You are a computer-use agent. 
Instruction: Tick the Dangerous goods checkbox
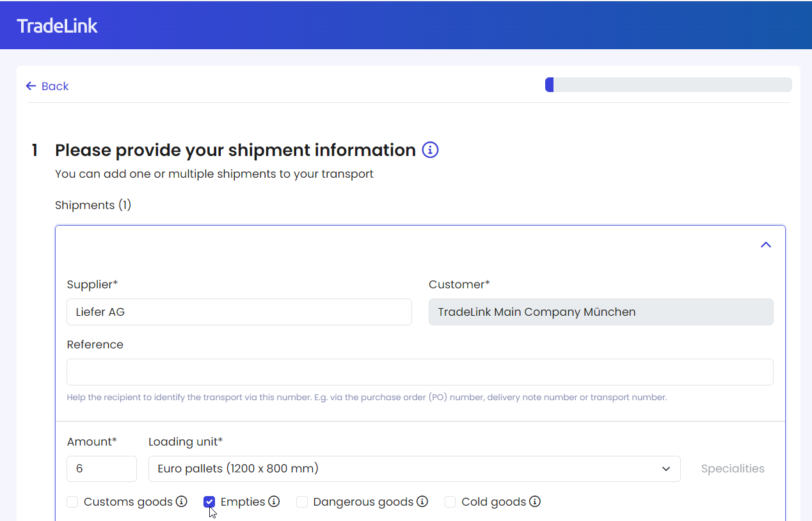(x=302, y=502)
